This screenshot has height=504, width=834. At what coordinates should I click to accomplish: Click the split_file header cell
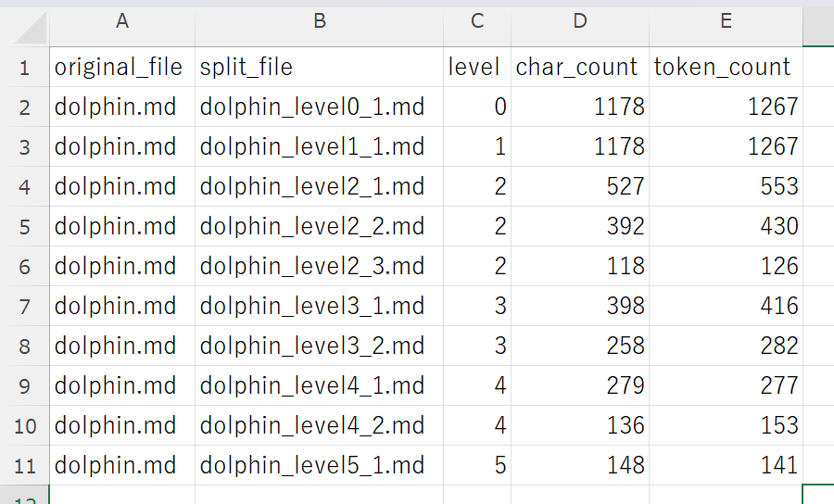click(319, 67)
